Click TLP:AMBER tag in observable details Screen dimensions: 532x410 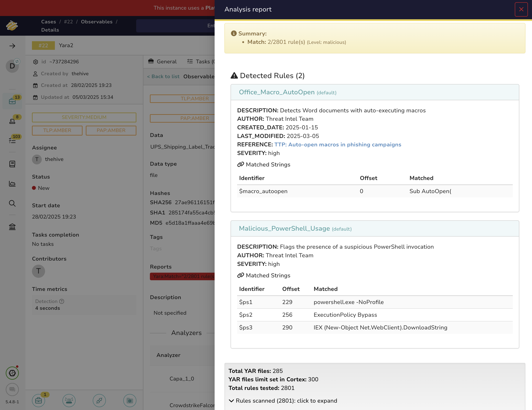182,99
